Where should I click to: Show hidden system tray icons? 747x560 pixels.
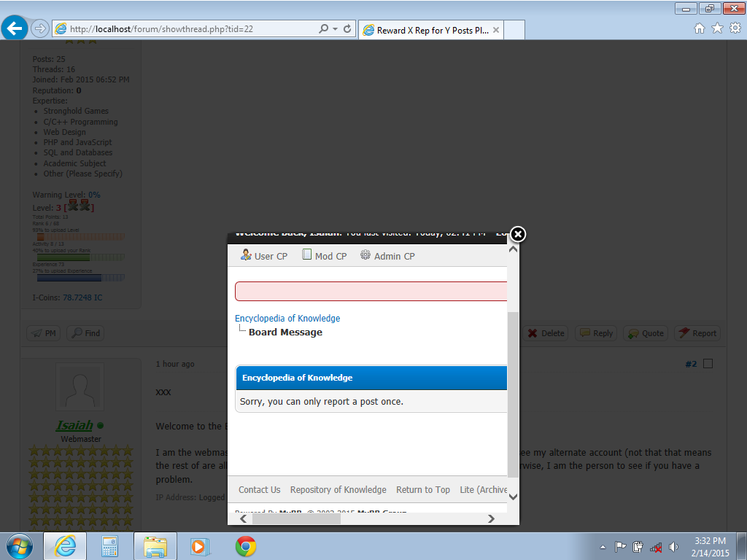603,547
